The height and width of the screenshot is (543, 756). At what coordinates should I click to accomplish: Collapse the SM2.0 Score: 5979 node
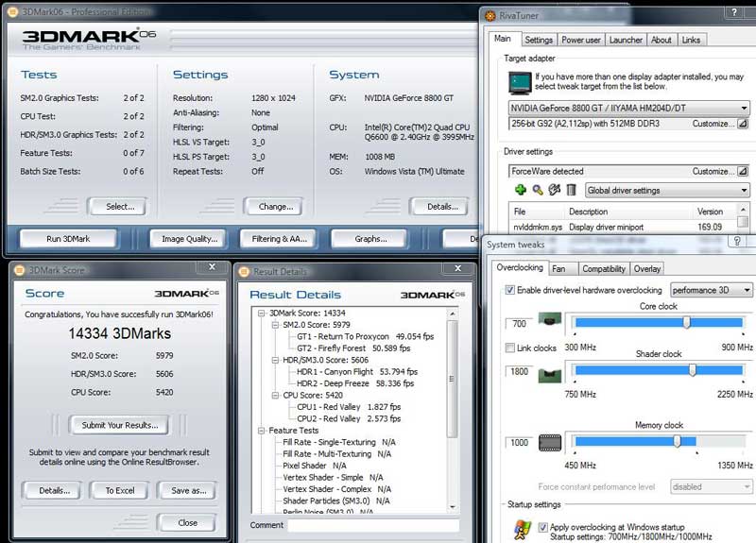coord(275,325)
